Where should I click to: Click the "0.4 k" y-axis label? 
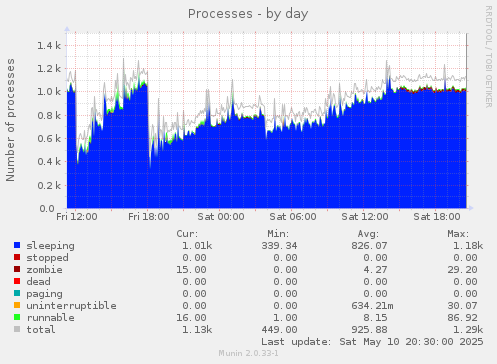point(49,162)
